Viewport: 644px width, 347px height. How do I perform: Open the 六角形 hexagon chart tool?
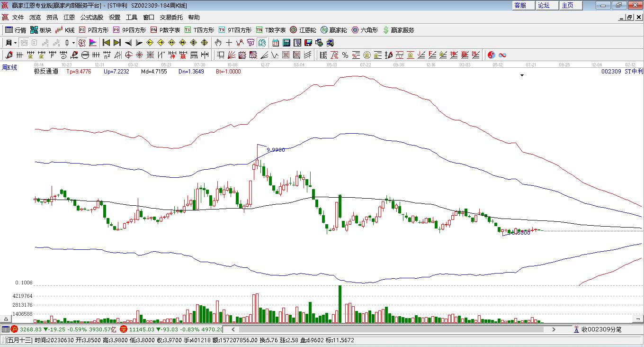tap(365, 30)
